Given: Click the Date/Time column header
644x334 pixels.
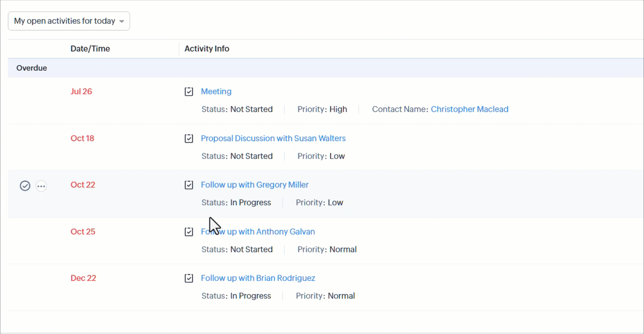Looking at the screenshot, I should pos(90,49).
